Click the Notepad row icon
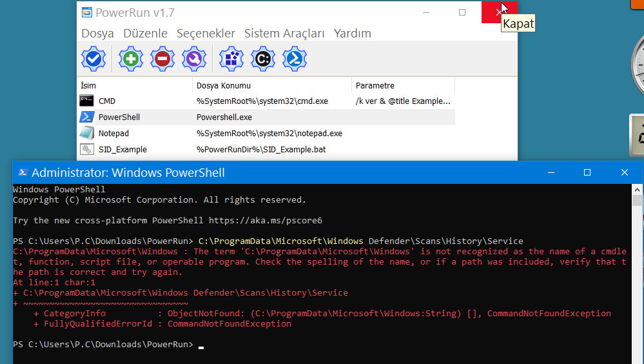Image resolution: width=644 pixels, height=364 pixels. pos(86,133)
